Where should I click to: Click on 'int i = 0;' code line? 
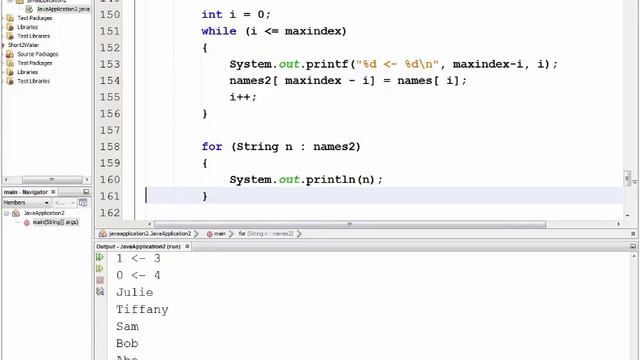click(x=236, y=15)
